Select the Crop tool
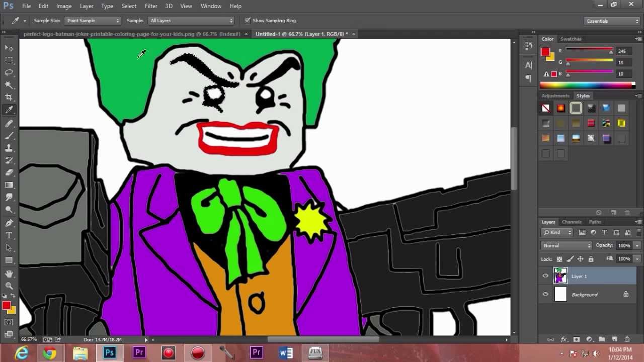The width and height of the screenshot is (644, 362). coord(9,97)
